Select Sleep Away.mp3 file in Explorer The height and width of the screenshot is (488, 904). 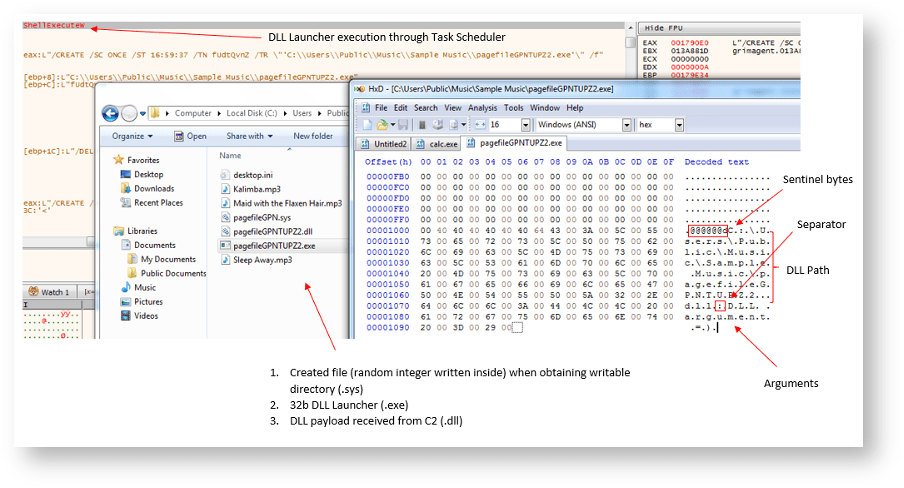(257, 260)
